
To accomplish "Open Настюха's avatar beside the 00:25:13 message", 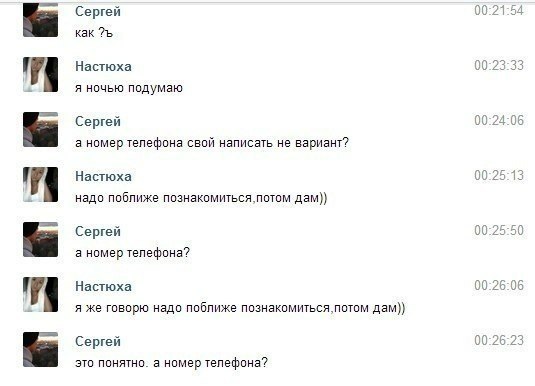I will tap(40, 184).
